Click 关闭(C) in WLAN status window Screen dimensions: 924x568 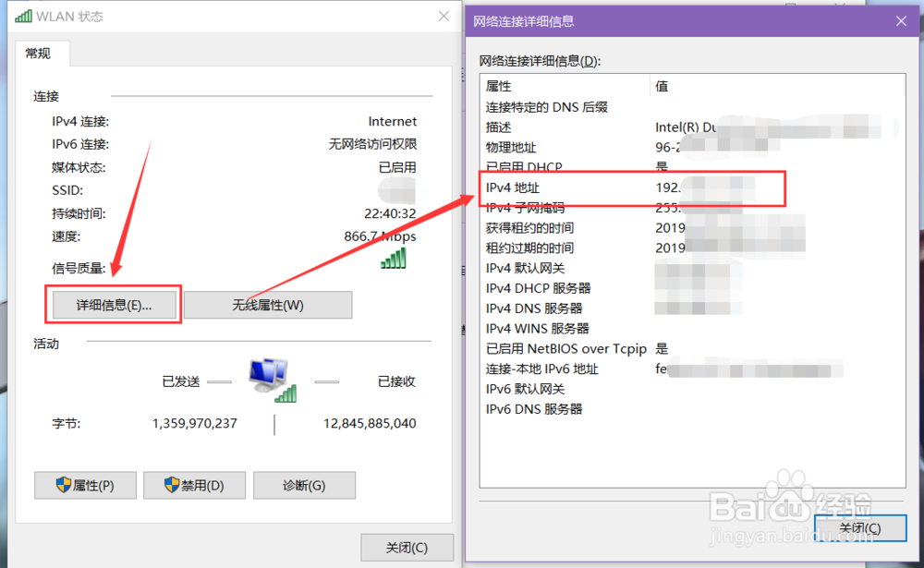pyautogui.click(x=407, y=548)
